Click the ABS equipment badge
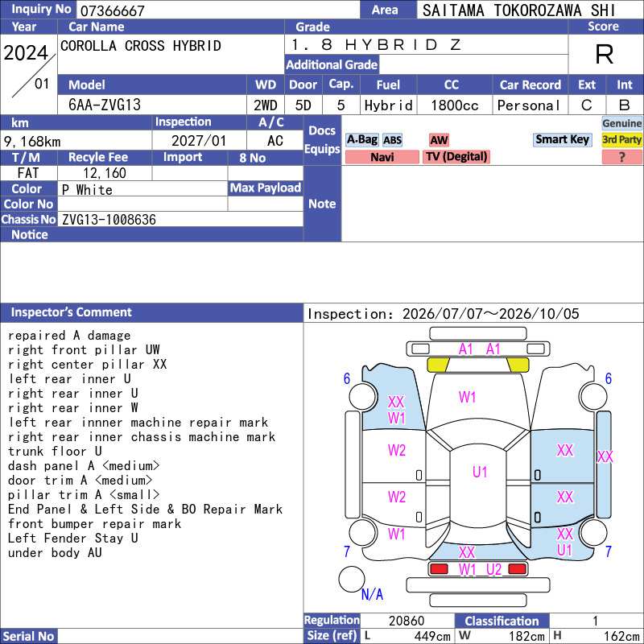 point(392,140)
